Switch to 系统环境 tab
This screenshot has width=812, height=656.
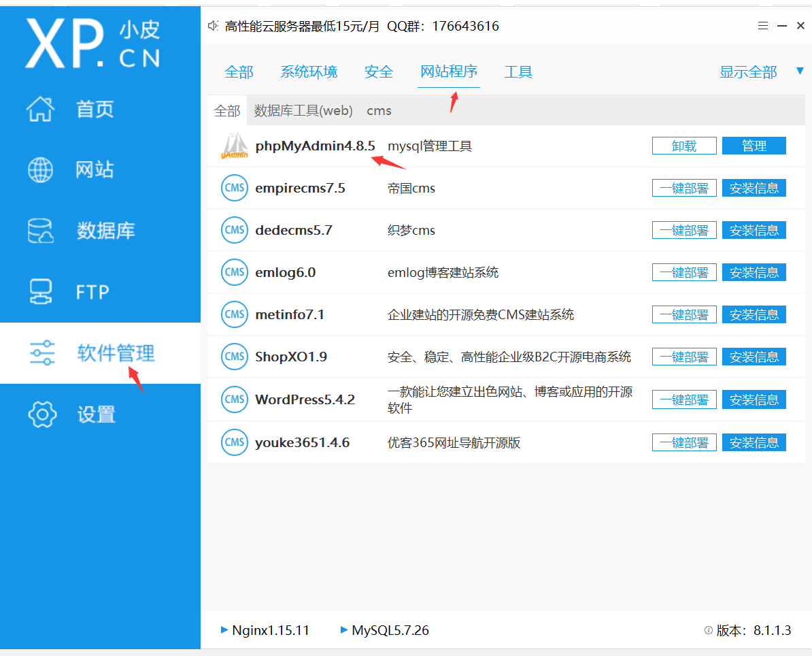(309, 72)
